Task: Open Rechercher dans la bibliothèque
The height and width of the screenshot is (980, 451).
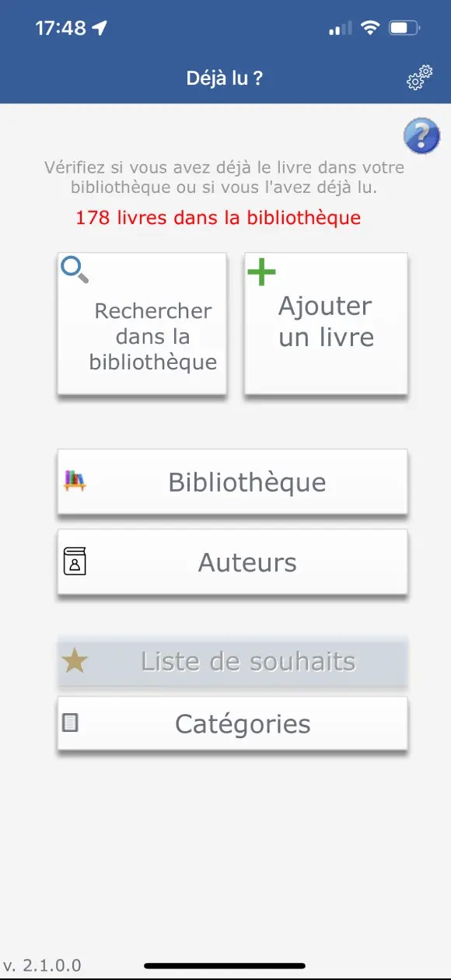Action: coord(142,324)
